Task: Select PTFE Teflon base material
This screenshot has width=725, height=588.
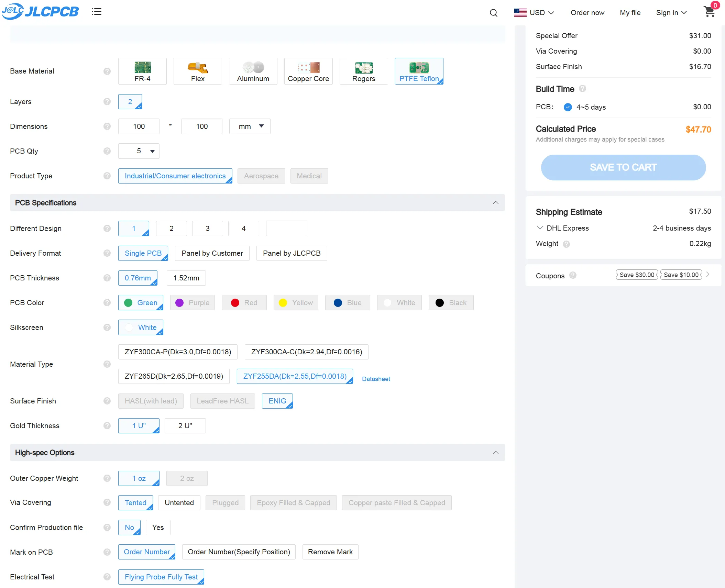Action: click(419, 71)
